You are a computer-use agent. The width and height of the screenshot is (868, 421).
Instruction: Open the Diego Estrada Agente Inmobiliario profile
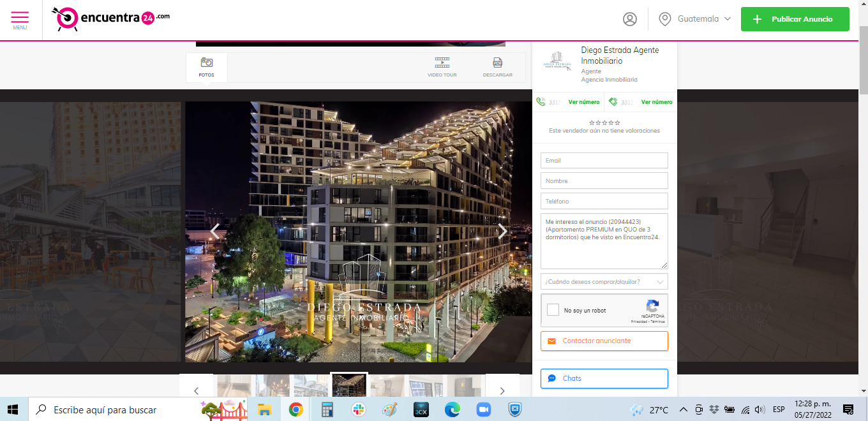(620, 55)
